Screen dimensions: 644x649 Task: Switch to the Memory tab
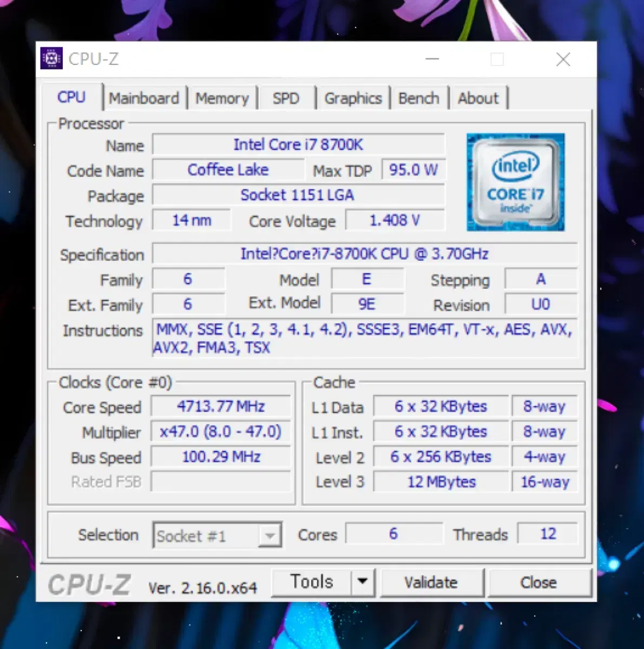tap(222, 98)
